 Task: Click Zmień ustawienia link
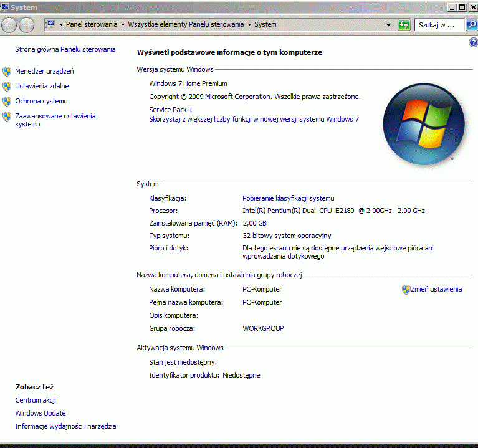(x=436, y=289)
